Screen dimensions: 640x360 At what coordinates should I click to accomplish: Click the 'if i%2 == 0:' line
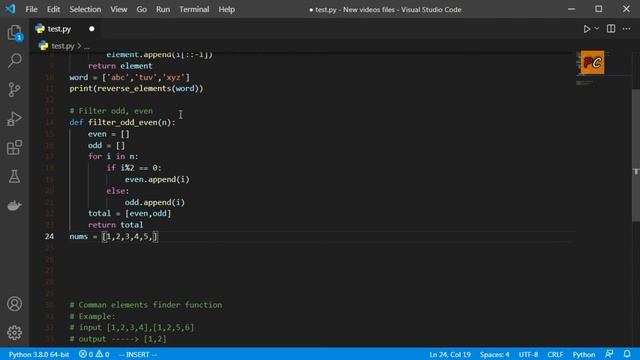point(134,168)
